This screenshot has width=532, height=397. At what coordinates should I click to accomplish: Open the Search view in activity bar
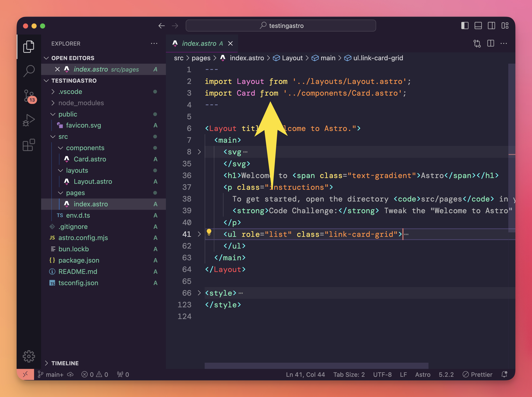click(x=29, y=71)
